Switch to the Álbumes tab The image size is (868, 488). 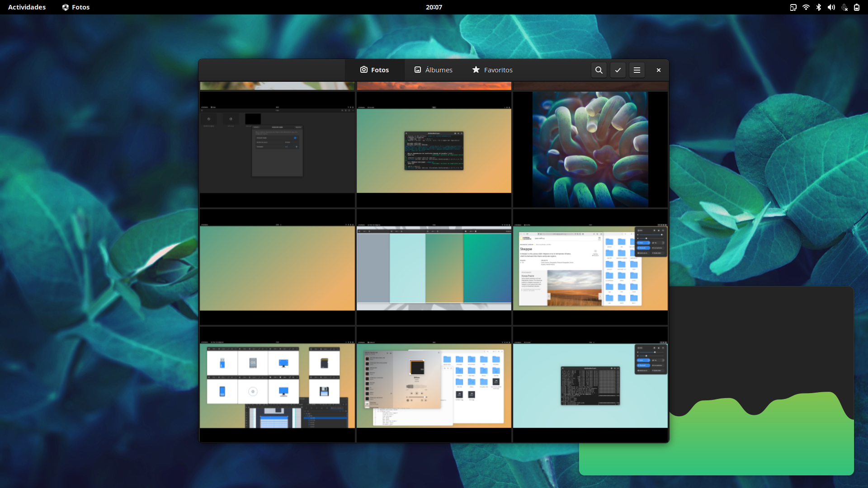tap(433, 70)
